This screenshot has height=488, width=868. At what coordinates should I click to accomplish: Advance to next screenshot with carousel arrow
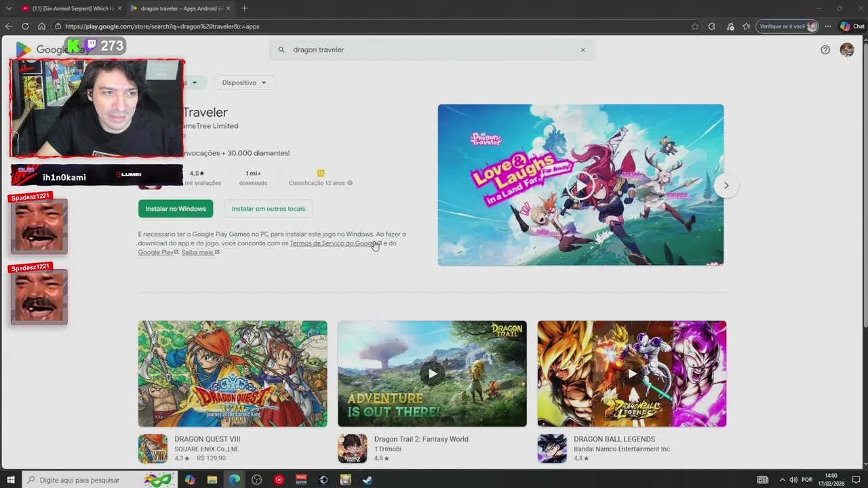tap(726, 186)
